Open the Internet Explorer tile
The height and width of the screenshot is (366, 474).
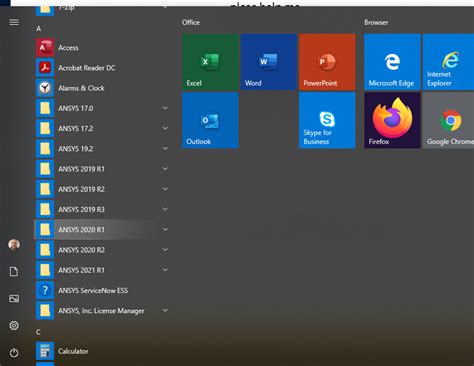(449, 62)
